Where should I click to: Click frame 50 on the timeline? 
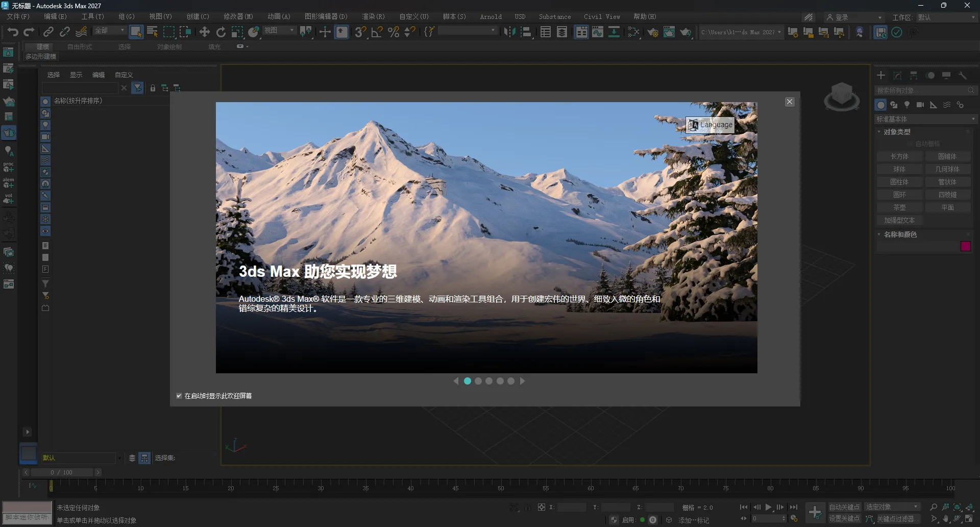(x=501, y=488)
